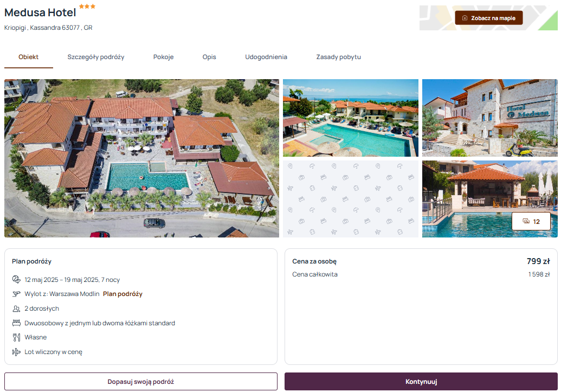561x392 pixels.
Task: Go to the Udogodnienia tab
Action: (x=266, y=57)
